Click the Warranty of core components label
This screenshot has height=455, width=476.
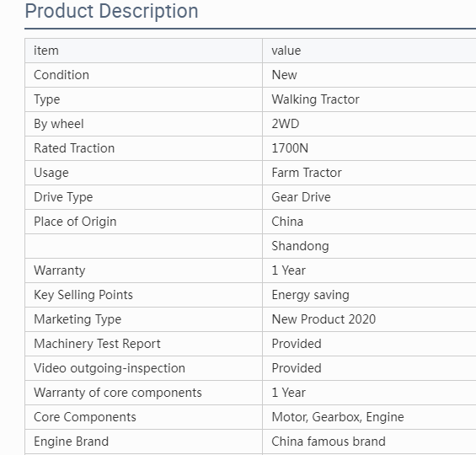pyautogui.click(x=118, y=393)
